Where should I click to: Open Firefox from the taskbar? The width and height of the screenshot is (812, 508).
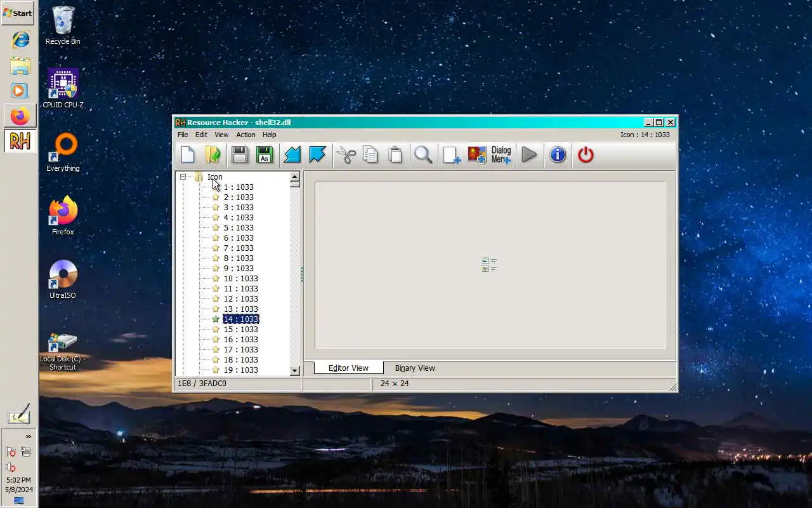(x=20, y=116)
